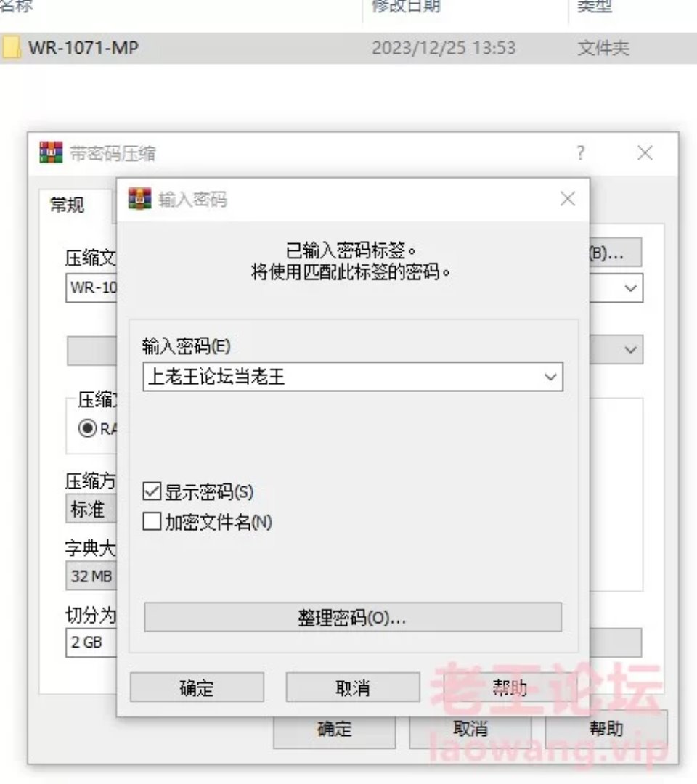This screenshot has width=697, height=784.
Task: Click the password text field
Action: click(343, 377)
